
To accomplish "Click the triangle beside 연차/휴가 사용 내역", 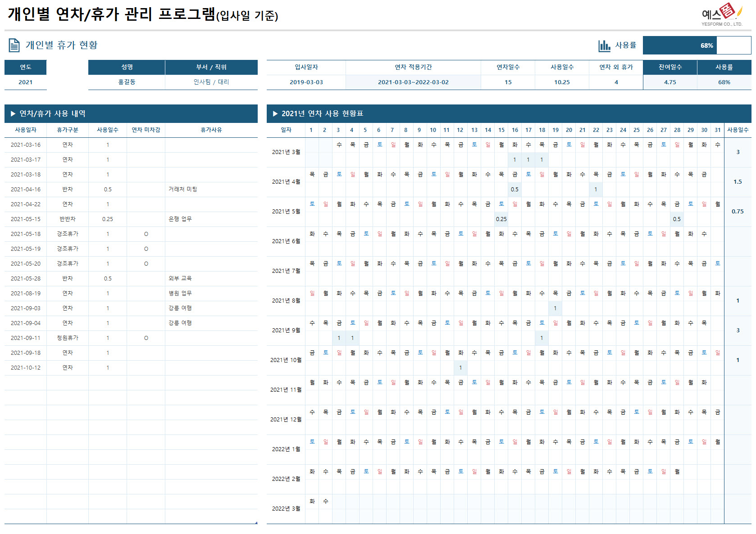I will coord(13,114).
